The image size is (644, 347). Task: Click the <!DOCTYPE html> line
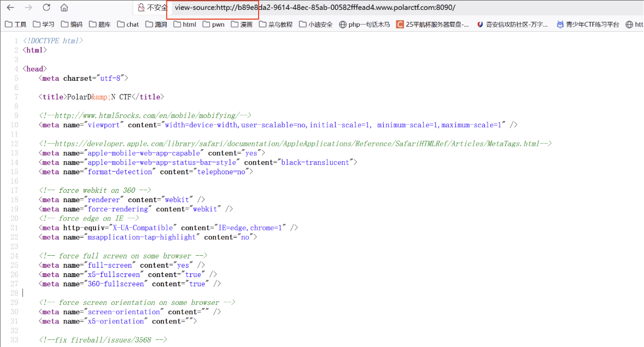click(x=53, y=40)
